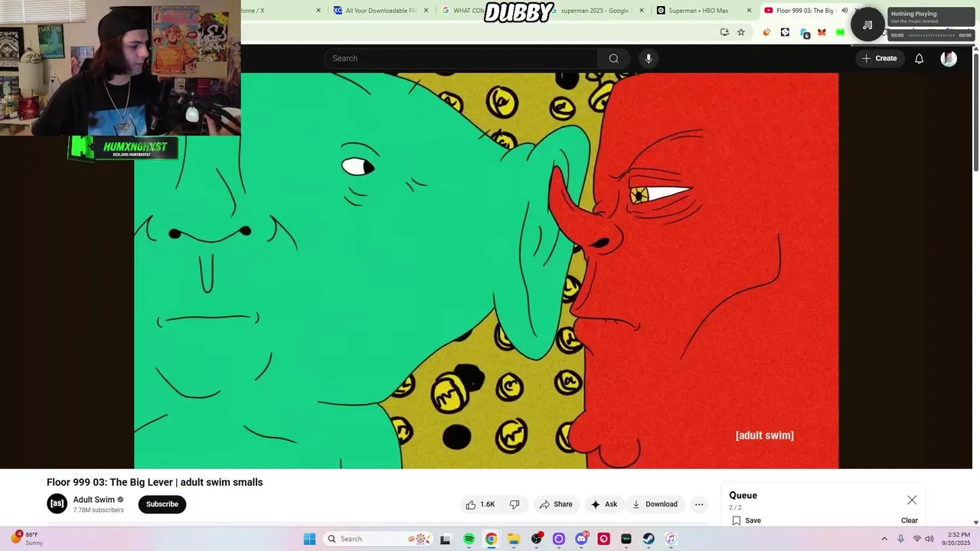980x551 pixels.
Task: Mute the Floor 999 tab audio icon
Action: 844,11
